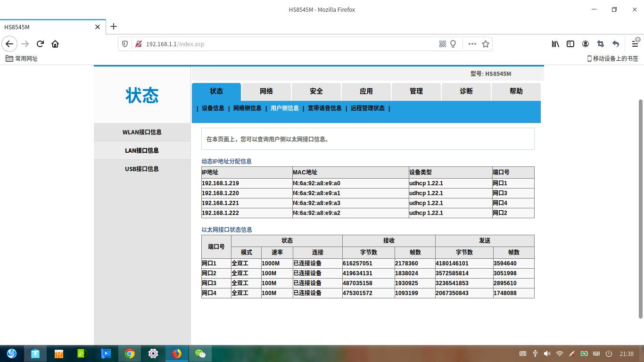Open the 管理 tab

pos(416,91)
